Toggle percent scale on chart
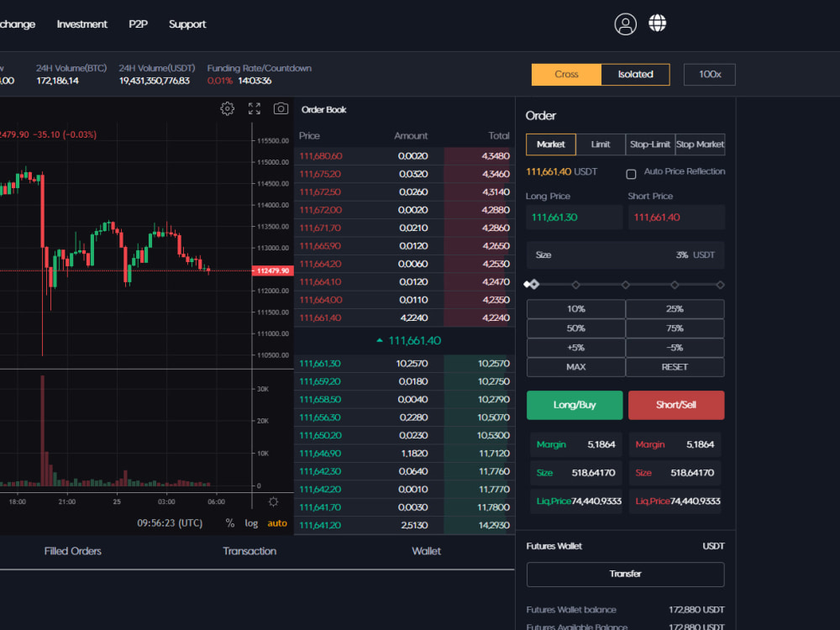The height and width of the screenshot is (630, 840). 230,522
